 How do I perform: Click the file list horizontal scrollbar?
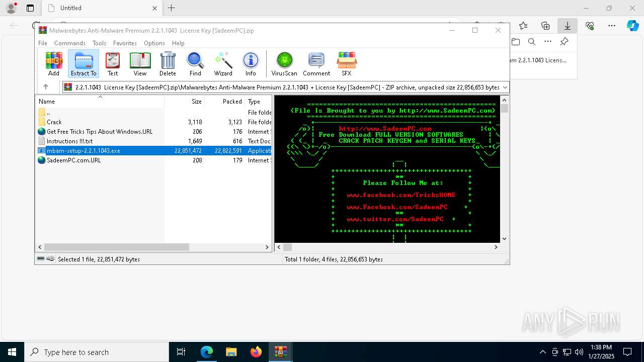[116, 247]
